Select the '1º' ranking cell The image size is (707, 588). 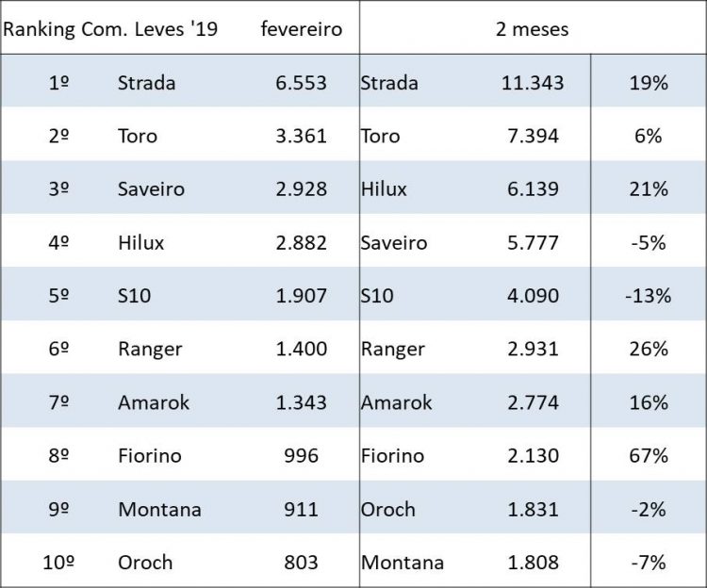point(58,83)
